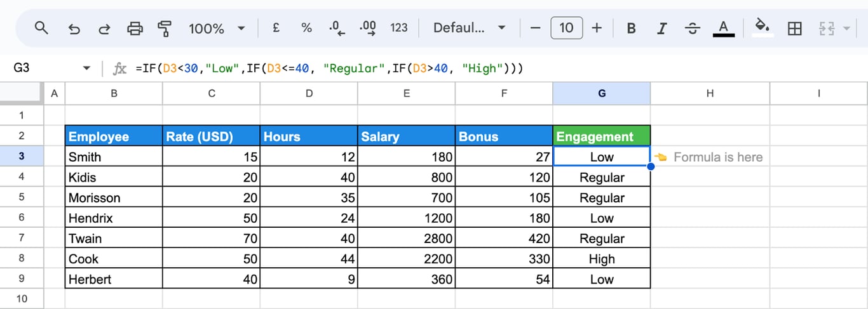The width and height of the screenshot is (868, 309).
Task: Select the salary cell showing 2800
Action: (x=407, y=238)
